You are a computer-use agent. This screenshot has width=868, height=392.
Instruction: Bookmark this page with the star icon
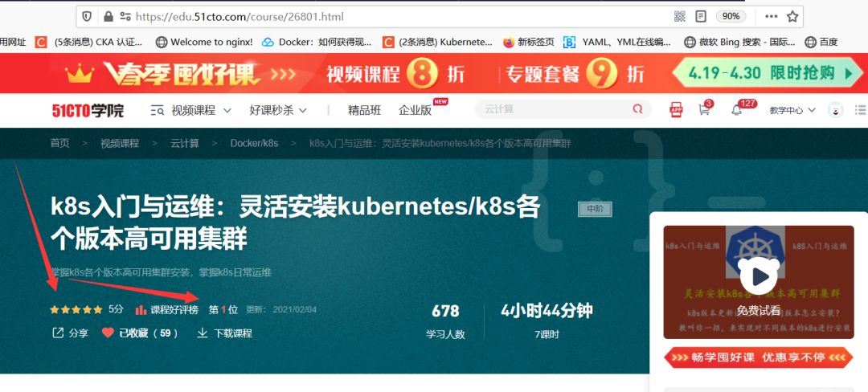tap(792, 17)
